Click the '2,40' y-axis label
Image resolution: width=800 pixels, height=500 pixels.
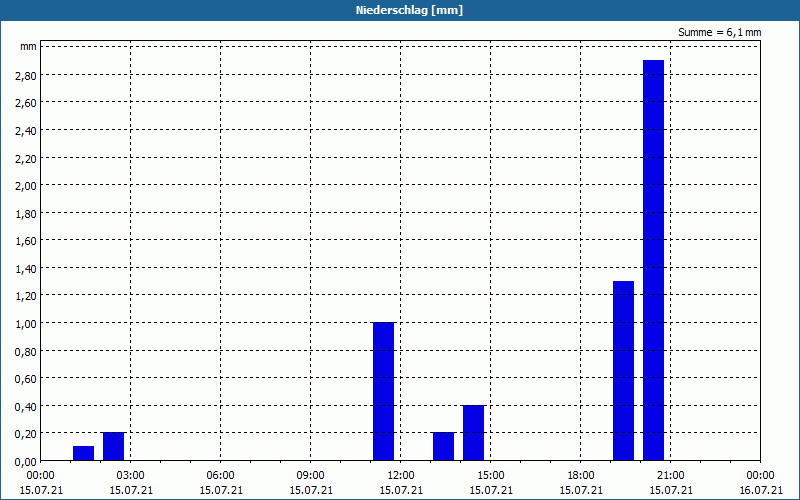pyautogui.click(x=27, y=131)
